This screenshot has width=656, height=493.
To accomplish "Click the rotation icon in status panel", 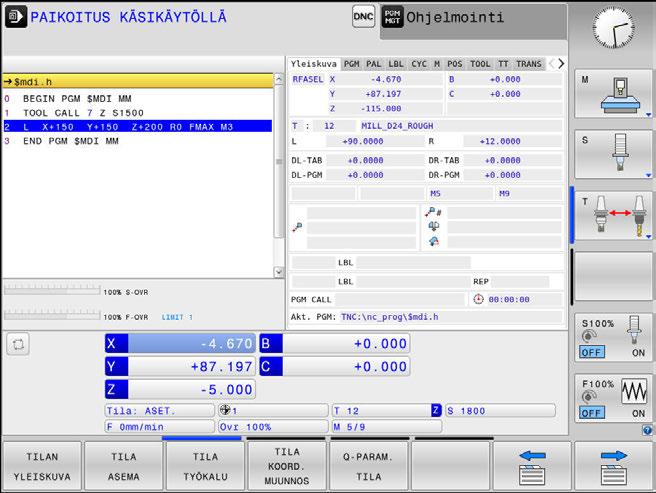I will coord(433,241).
